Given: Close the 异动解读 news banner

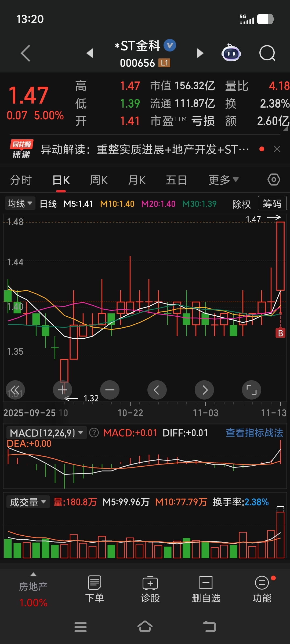Looking at the screenshot, I should [x=277, y=149].
